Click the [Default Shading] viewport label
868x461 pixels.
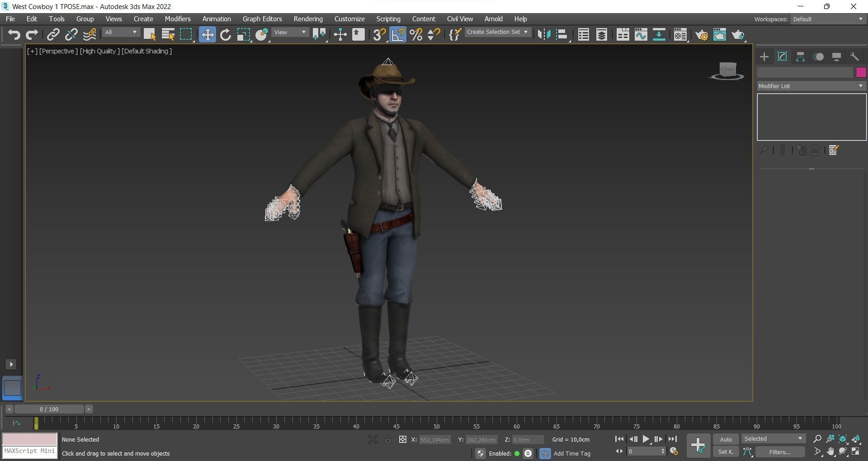click(x=147, y=51)
